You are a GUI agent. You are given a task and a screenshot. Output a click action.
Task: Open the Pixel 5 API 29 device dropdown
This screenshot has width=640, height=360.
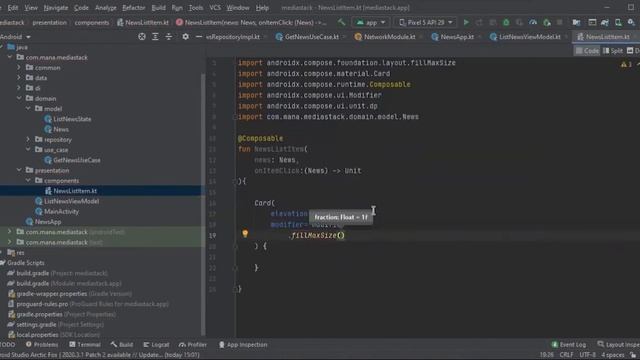pos(426,22)
